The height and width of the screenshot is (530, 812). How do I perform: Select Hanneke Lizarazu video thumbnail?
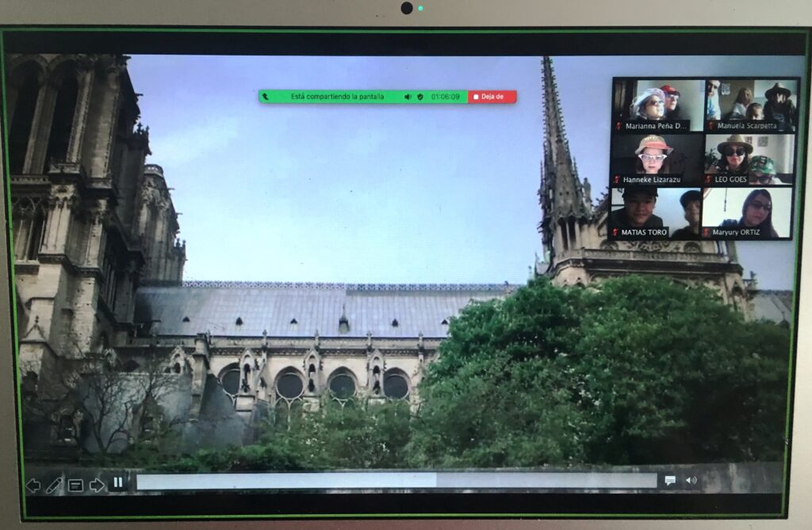[x=657, y=159]
